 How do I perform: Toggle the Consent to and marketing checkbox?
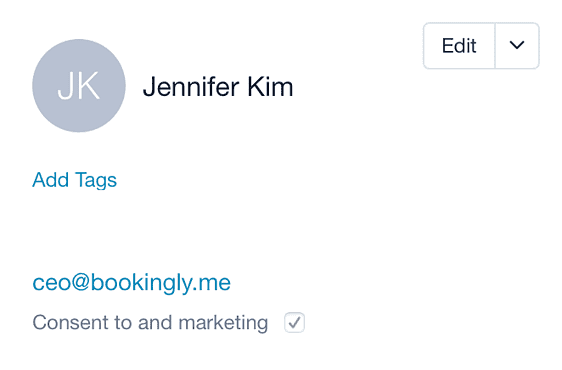(x=295, y=322)
